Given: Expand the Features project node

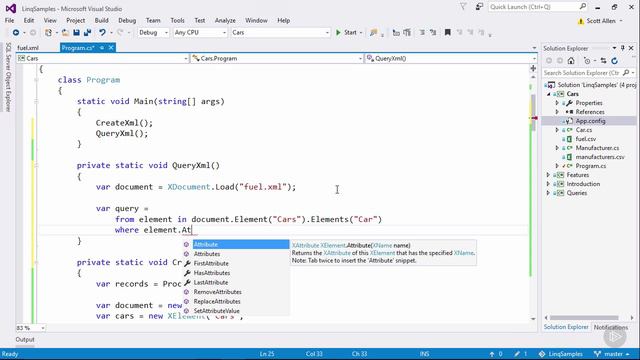Looking at the screenshot, I should 548,175.
